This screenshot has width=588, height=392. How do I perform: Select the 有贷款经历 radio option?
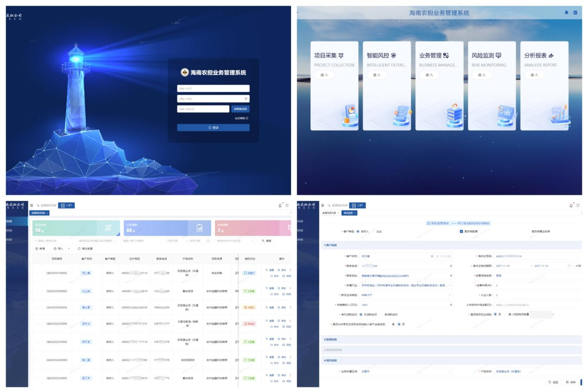point(382,314)
